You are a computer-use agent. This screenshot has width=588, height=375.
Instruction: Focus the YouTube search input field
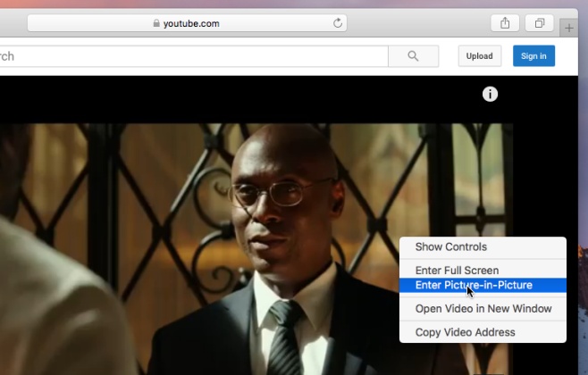click(194, 56)
